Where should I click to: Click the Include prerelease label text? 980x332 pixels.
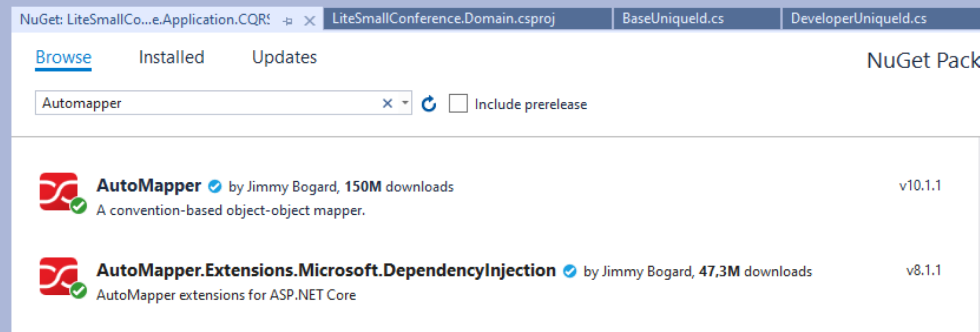pyautogui.click(x=531, y=104)
